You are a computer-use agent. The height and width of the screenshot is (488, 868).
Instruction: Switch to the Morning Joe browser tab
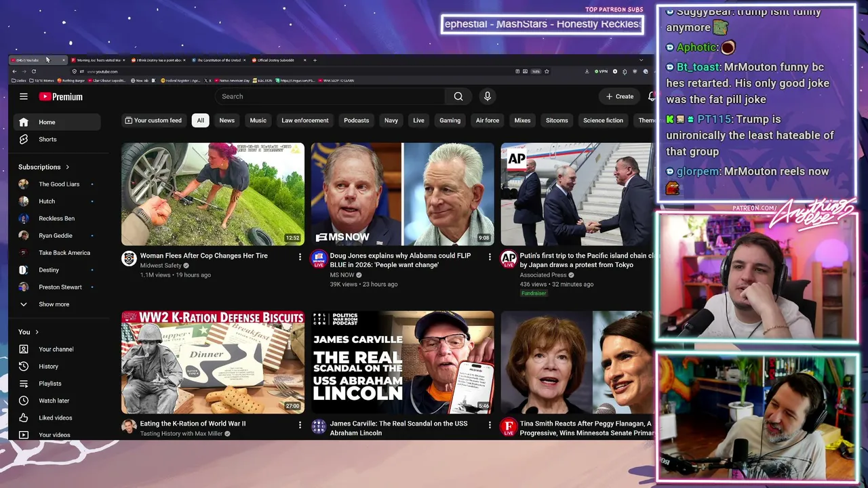click(98, 60)
